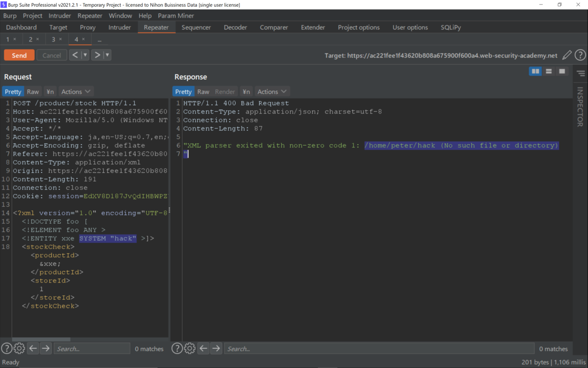
Task: Switch to the Comparer tab
Action: [x=274, y=27]
